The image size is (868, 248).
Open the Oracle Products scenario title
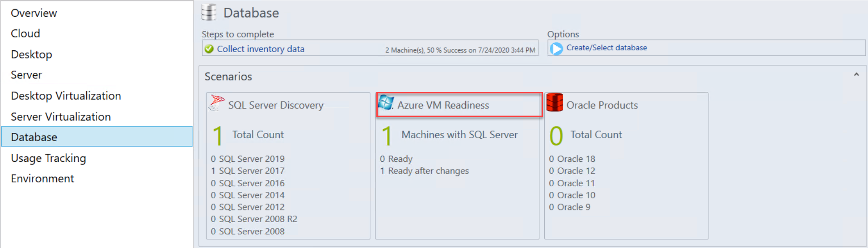pyautogui.click(x=602, y=105)
